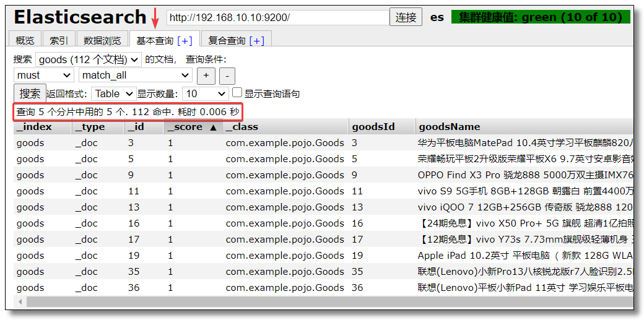Select the row with _id 3
Screen dimensions: 644x320
tap(324, 143)
